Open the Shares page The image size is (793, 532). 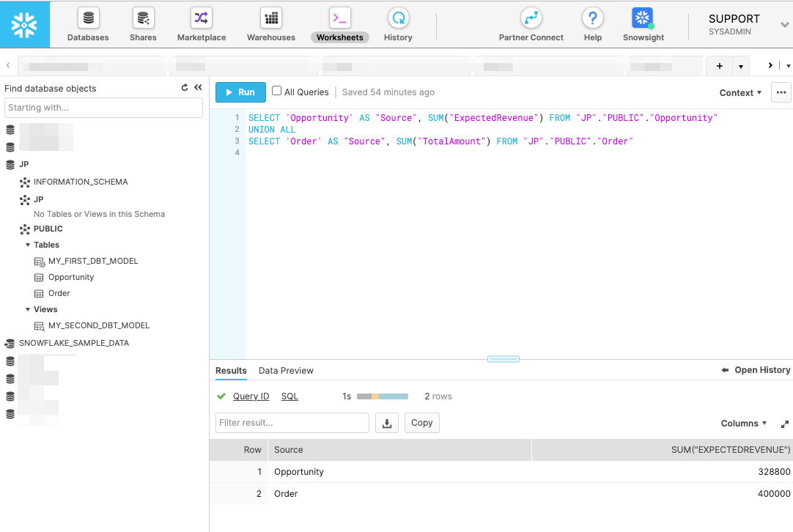tap(143, 25)
